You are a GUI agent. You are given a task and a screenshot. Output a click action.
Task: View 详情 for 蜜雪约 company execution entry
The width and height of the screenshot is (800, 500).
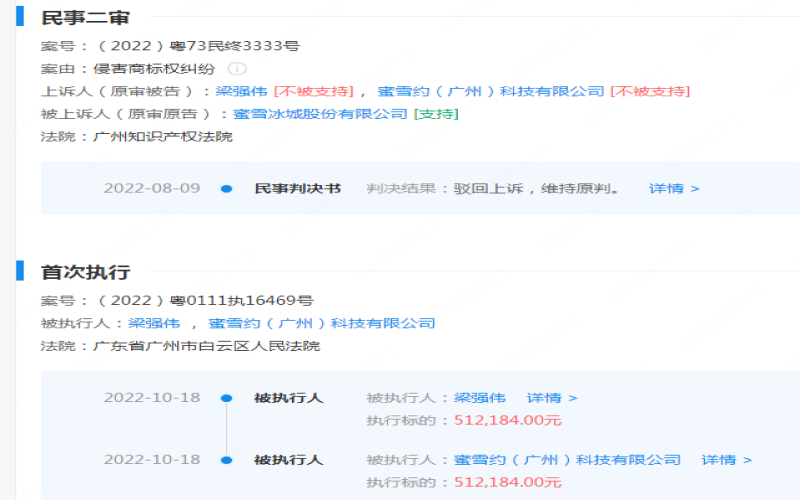point(727,460)
